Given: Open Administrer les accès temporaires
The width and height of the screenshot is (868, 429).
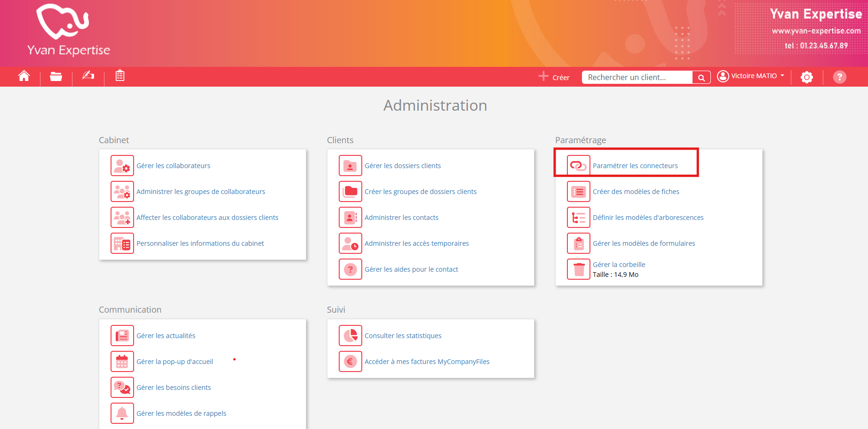Looking at the screenshot, I should [416, 243].
